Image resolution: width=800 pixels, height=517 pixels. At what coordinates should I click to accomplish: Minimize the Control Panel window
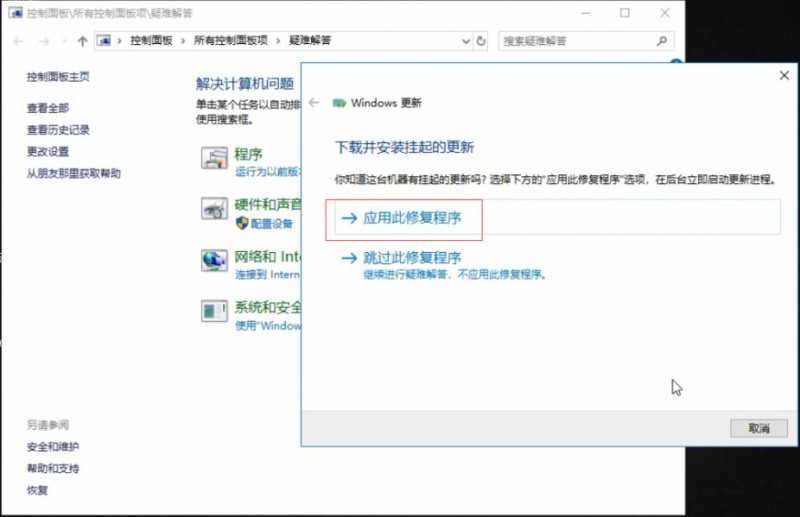[586, 13]
